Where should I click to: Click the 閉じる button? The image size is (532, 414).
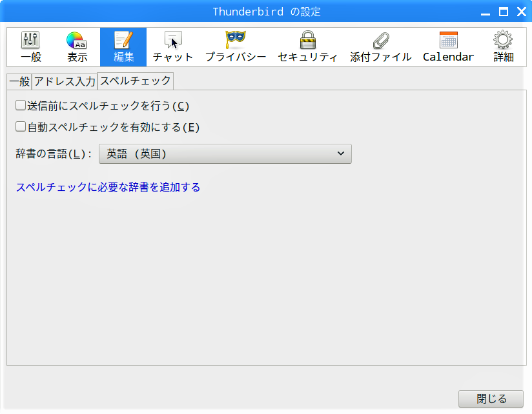[491, 399]
